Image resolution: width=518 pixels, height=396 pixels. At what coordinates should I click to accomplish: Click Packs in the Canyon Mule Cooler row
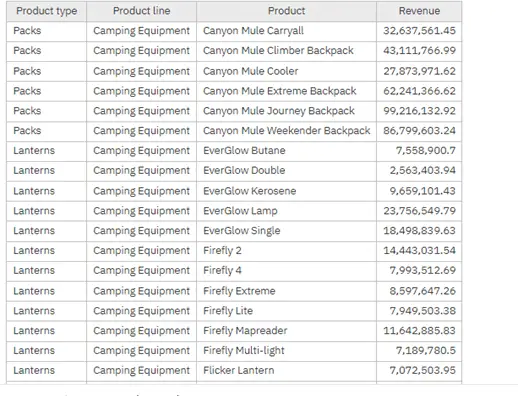pos(27,71)
